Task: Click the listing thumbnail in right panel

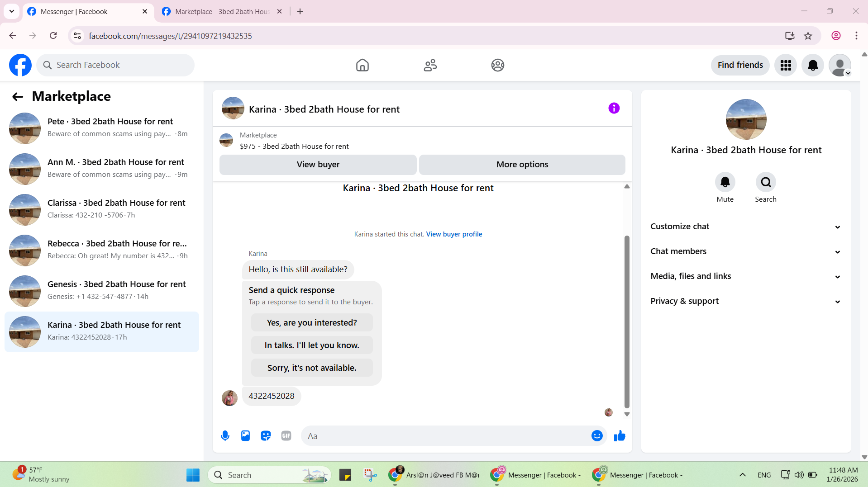Action: [746, 119]
